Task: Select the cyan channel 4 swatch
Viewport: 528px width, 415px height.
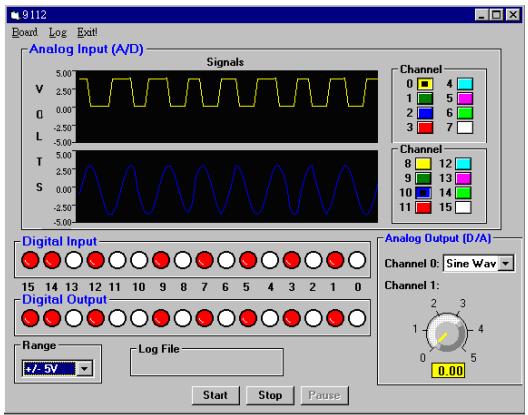Action: point(465,84)
